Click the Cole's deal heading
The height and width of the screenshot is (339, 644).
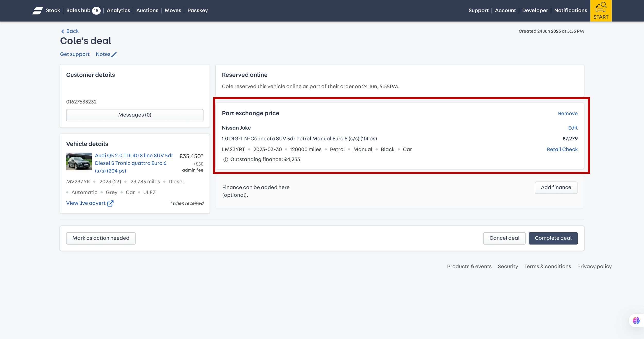tap(86, 41)
